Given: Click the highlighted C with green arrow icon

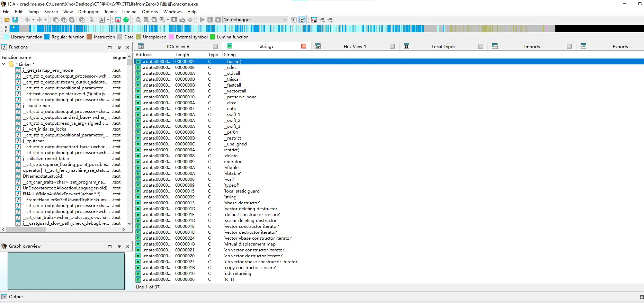Looking at the screenshot, I should [x=302, y=20].
